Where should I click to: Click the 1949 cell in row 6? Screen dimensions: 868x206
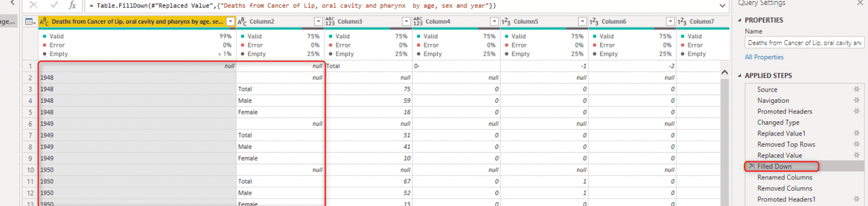coord(137,124)
